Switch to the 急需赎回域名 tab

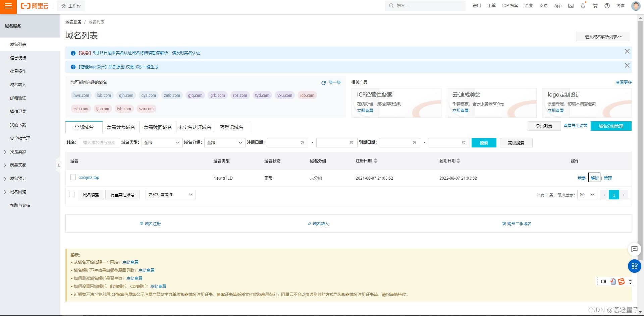click(158, 127)
